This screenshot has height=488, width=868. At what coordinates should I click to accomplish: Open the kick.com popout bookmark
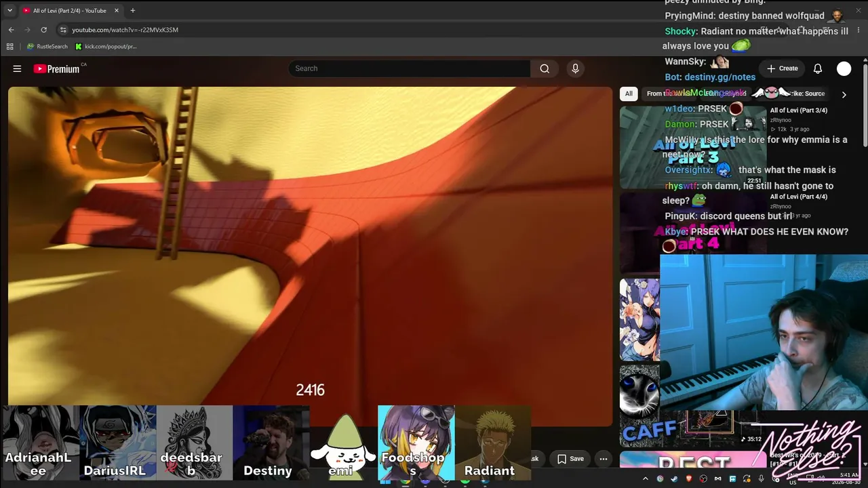tap(106, 47)
